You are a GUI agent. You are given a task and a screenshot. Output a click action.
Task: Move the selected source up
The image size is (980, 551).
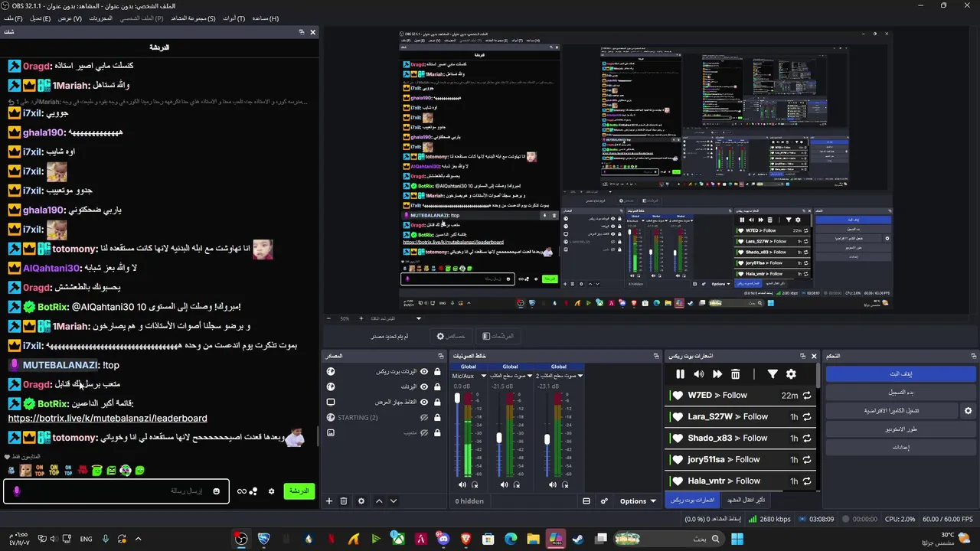pyautogui.click(x=379, y=501)
